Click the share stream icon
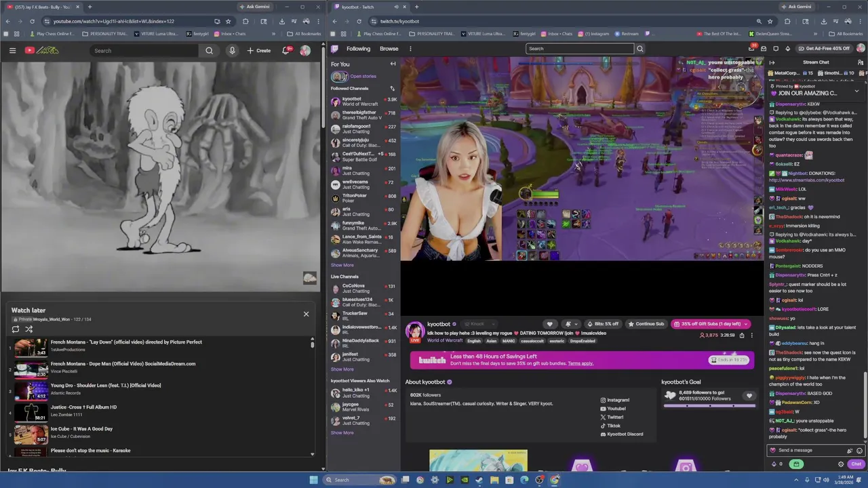Image resolution: width=868 pixels, height=488 pixels. pyautogui.click(x=742, y=335)
